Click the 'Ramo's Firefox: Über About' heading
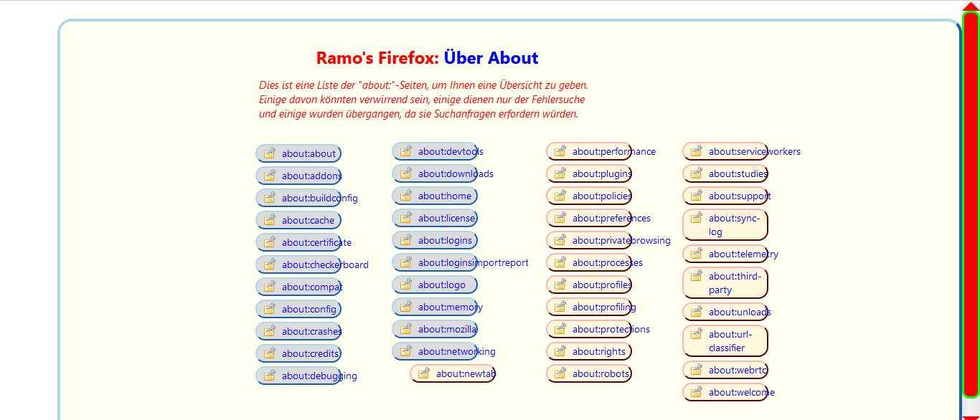This screenshot has height=420, width=980. 427,58
